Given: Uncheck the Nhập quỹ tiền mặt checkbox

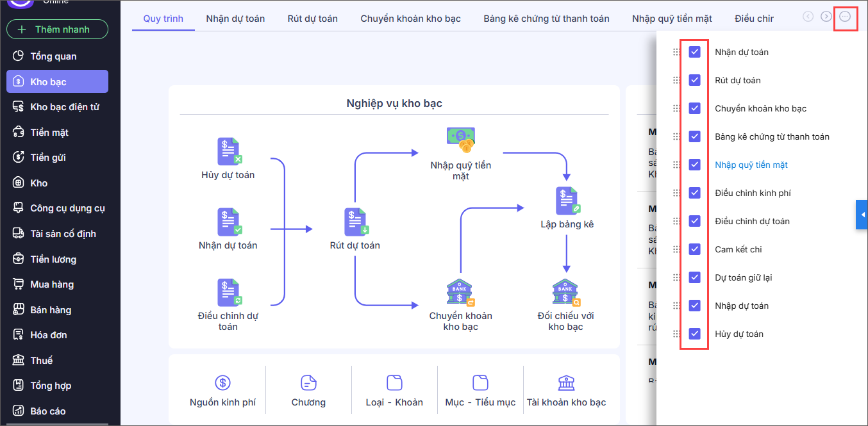Looking at the screenshot, I should click(x=694, y=165).
